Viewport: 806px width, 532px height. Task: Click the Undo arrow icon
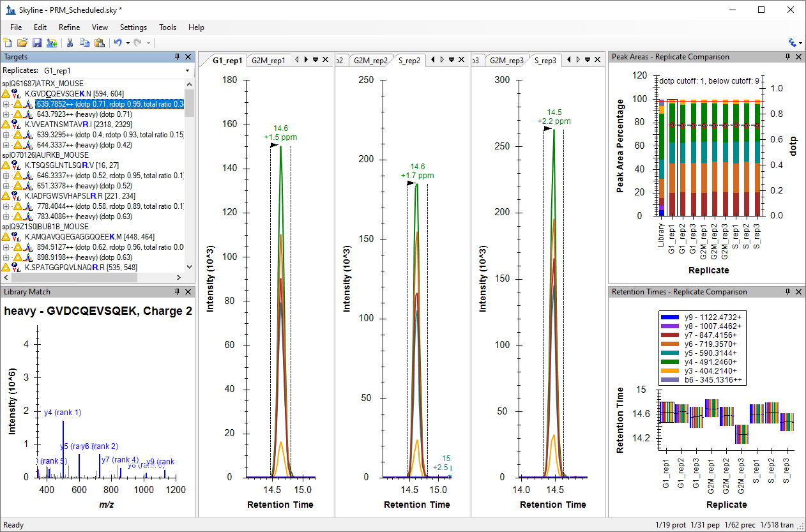pyautogui.click(x=118, y=43)
